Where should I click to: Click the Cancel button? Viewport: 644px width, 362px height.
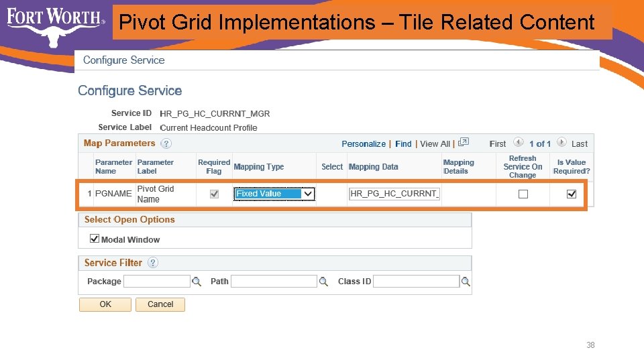pyautogui.click(x=160, y=304)
